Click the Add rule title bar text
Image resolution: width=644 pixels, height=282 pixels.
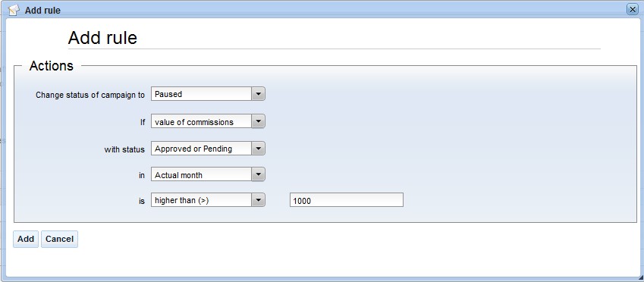[x=42, y=11]
